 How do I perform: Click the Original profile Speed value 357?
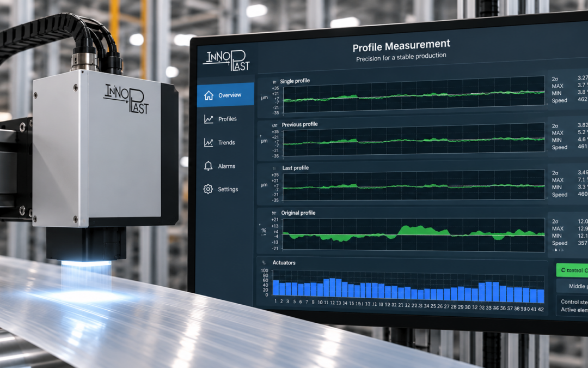coord(583,243)
